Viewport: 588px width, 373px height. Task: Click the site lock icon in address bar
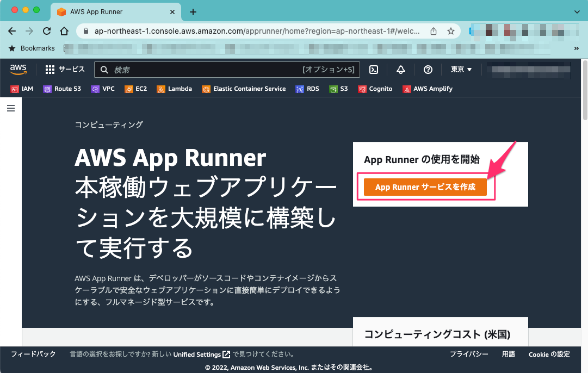86,31
